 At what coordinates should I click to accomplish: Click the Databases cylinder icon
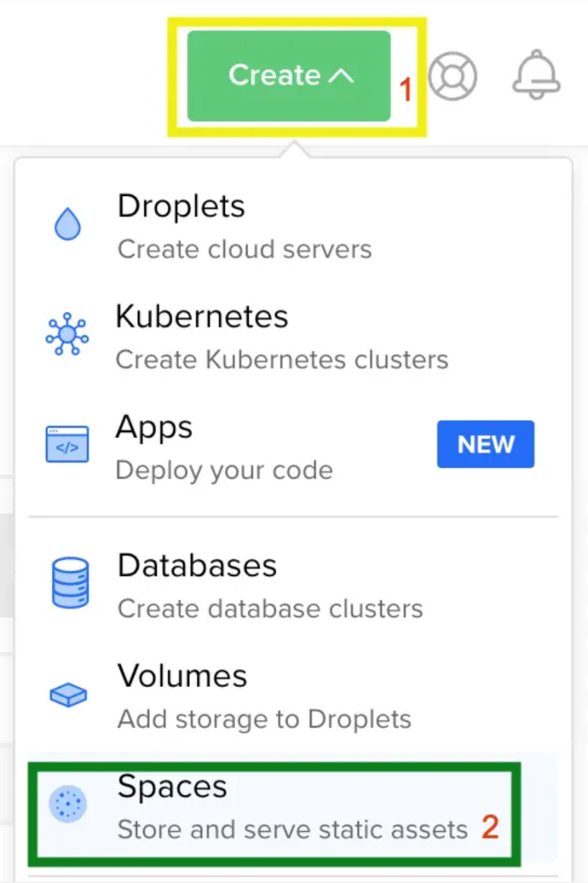pos(67,583)
